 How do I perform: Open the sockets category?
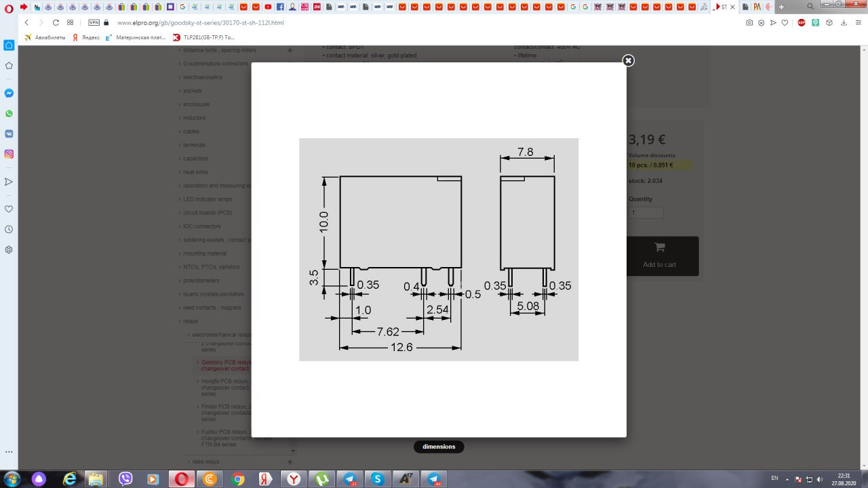click(193, 91)
